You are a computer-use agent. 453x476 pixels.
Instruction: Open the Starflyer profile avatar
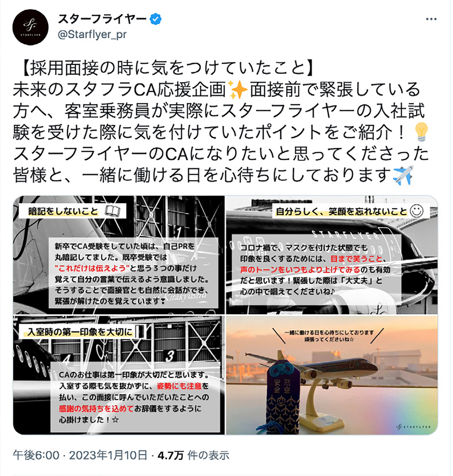coord(30,27)
